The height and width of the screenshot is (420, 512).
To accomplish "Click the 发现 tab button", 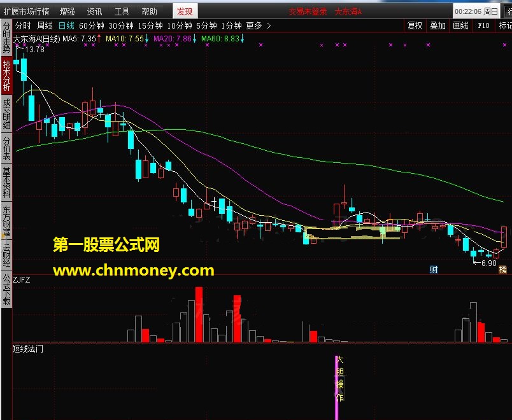I will pyautogui.click(x=185, y=11).
